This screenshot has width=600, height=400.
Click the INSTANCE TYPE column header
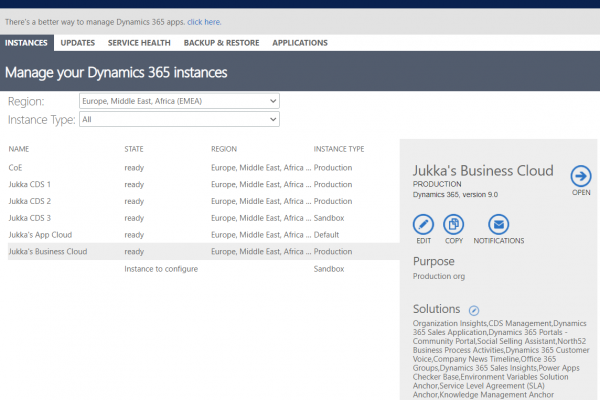[x=339, y=149]
